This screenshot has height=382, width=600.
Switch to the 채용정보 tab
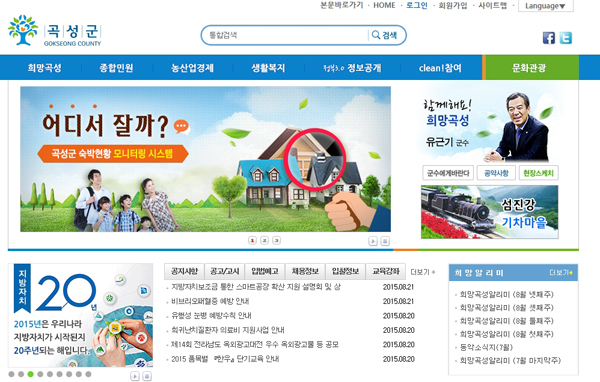click(305, 271)
